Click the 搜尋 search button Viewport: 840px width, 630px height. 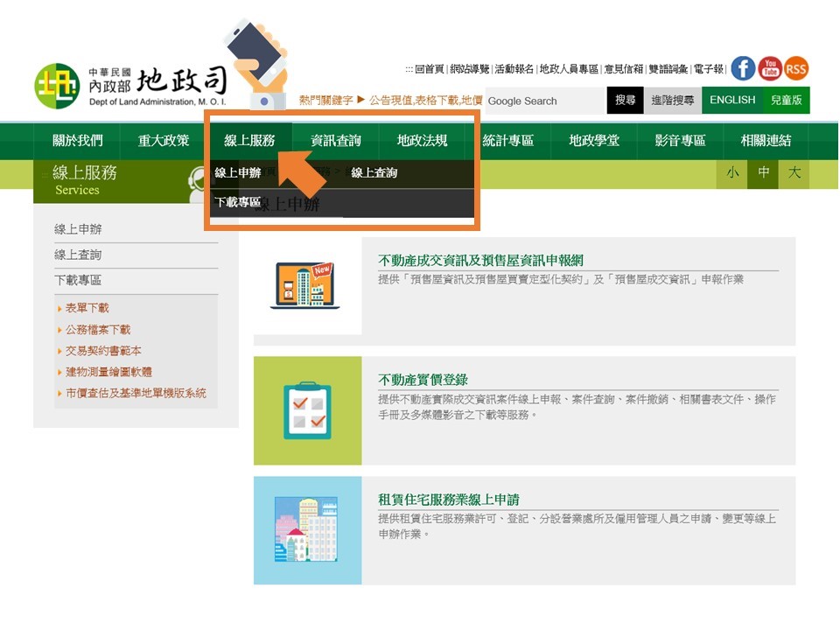(x=625, y=101)
